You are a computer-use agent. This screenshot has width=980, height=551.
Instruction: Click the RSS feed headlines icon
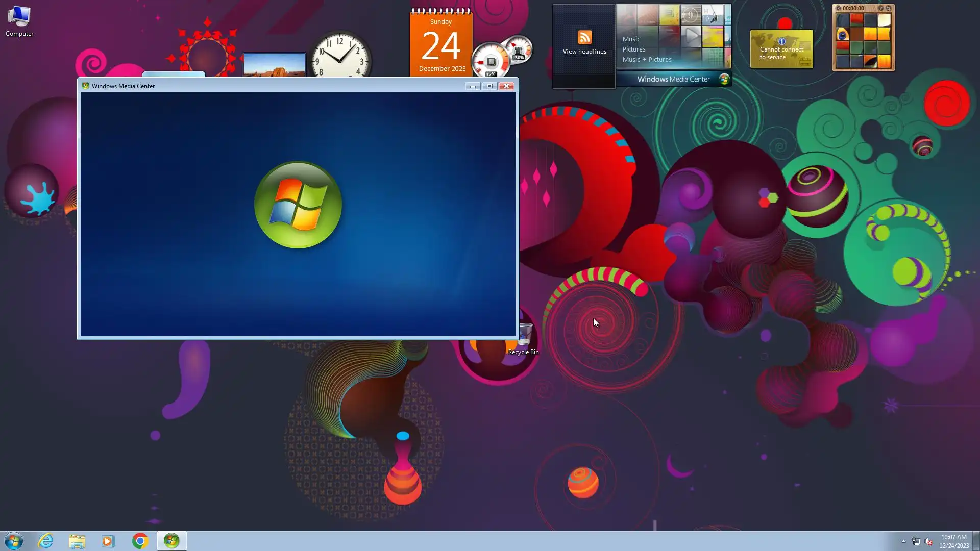584,37
